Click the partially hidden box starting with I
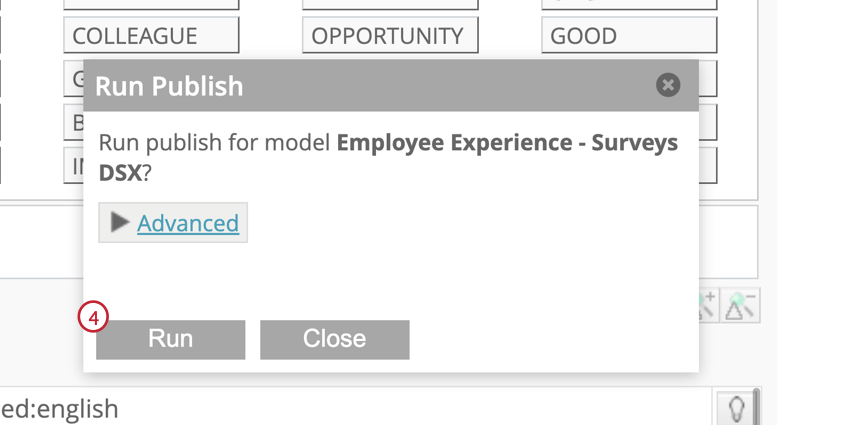 (73, 165)
